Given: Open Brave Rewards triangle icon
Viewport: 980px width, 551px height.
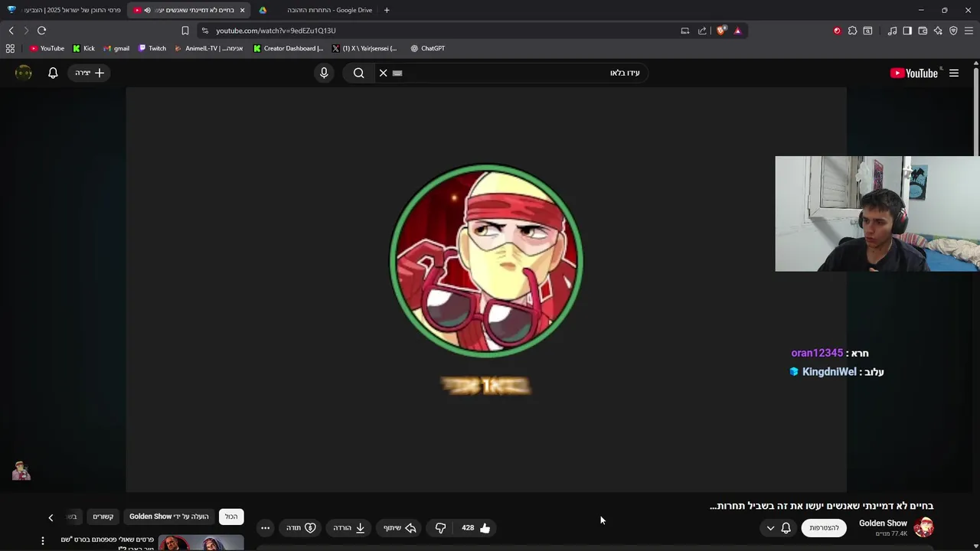Looking at the screenshot, I should (x=737, y=31).
